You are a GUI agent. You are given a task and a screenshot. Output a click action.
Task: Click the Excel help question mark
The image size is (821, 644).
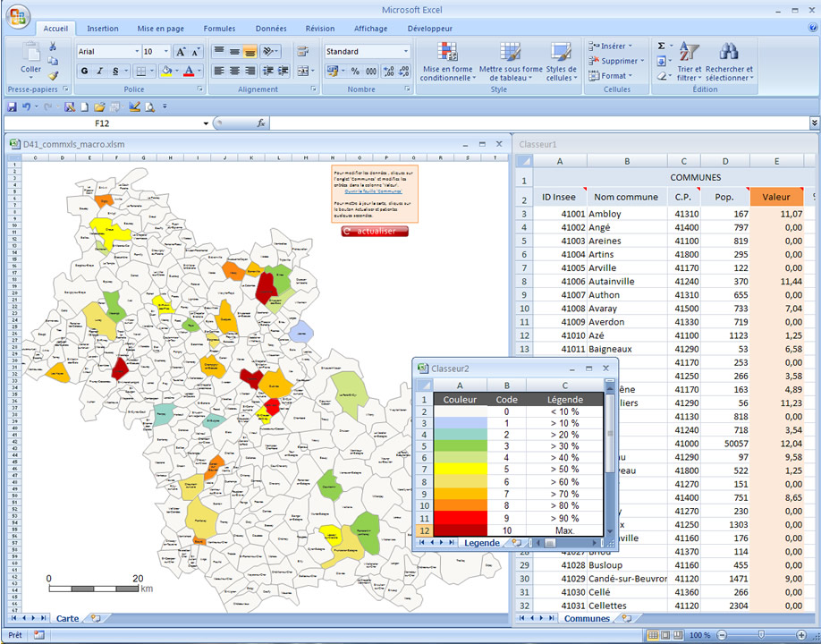813,28
